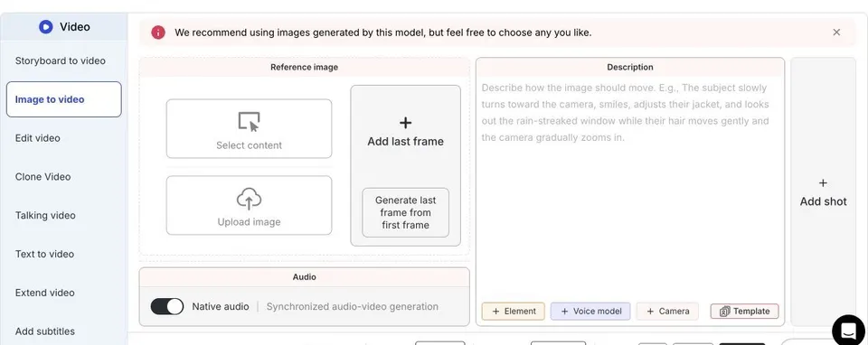Open Storyboard to video mode
Image resolution: width=868 pixels, height=345 pixels.
tap(61, 61)
